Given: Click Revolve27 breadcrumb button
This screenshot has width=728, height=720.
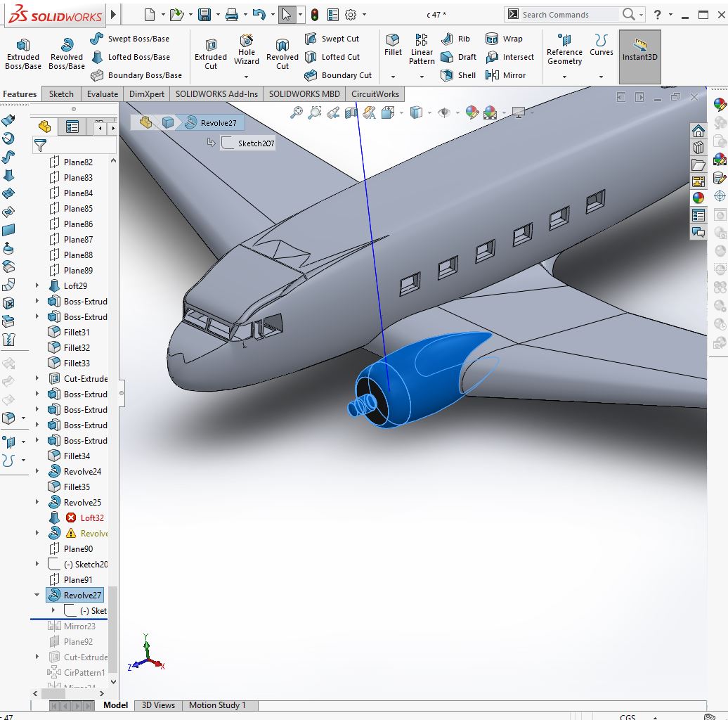Looking at the screenshot, I should (x=211, y=122).
